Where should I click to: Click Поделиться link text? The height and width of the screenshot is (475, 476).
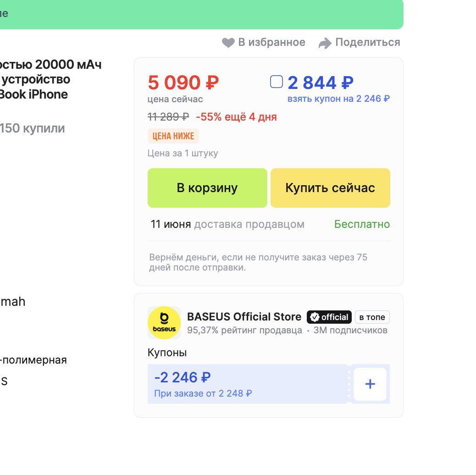368,42
